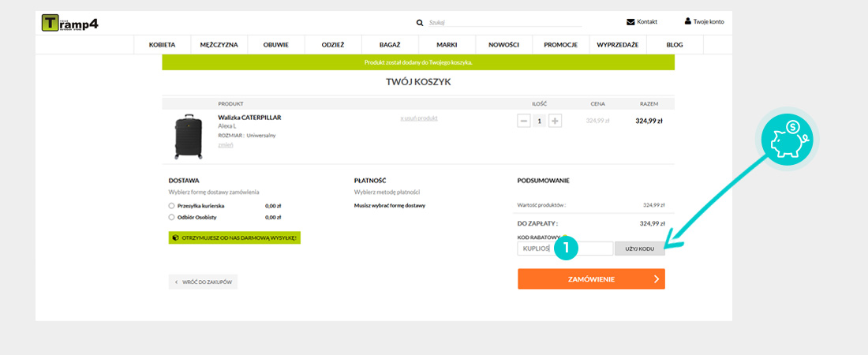Screen dimensions: 868x355
Task: Click the black suitcase product thumbnail
Action: click(188, 136)
